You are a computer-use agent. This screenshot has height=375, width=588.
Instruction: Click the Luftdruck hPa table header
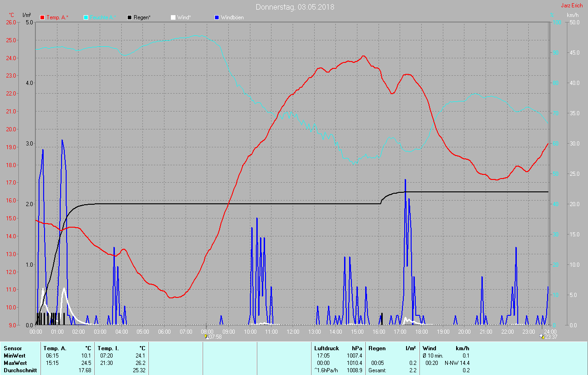[x=338, y=348]
